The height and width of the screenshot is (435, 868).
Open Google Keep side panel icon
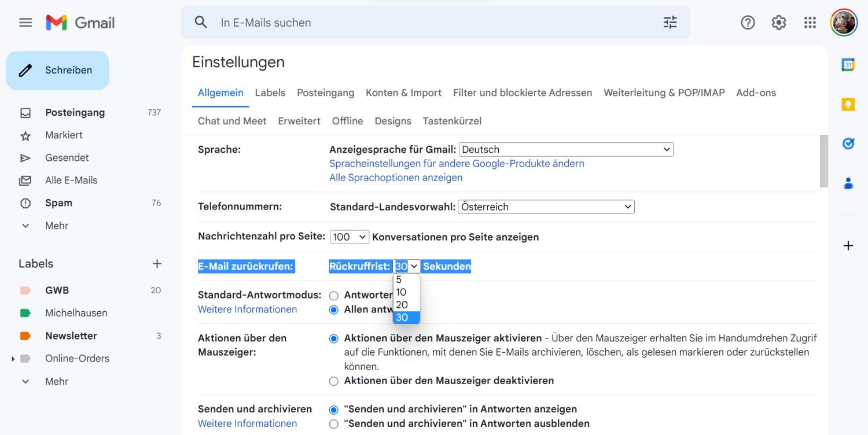[848, 104]
